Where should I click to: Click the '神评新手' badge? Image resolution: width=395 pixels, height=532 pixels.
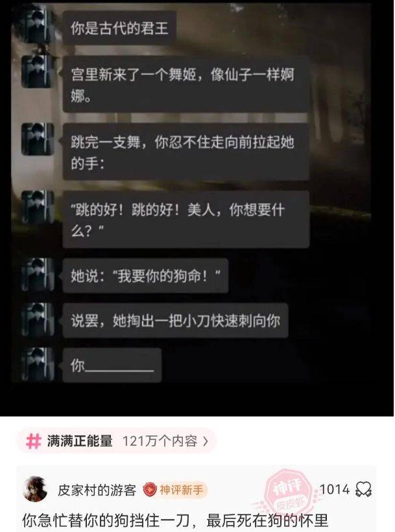(x=175, y=490)
